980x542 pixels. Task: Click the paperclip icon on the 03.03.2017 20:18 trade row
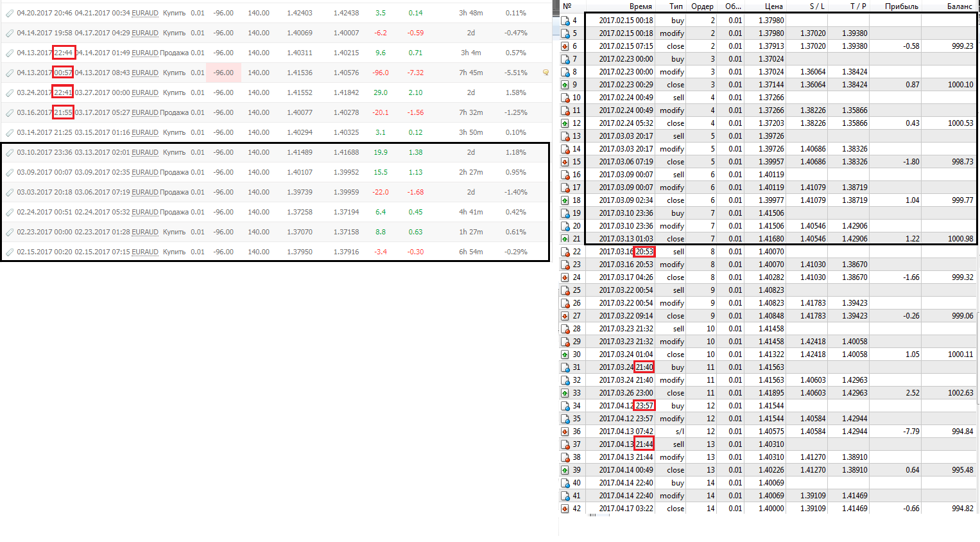pyautogui.click(x=9, y=192)
